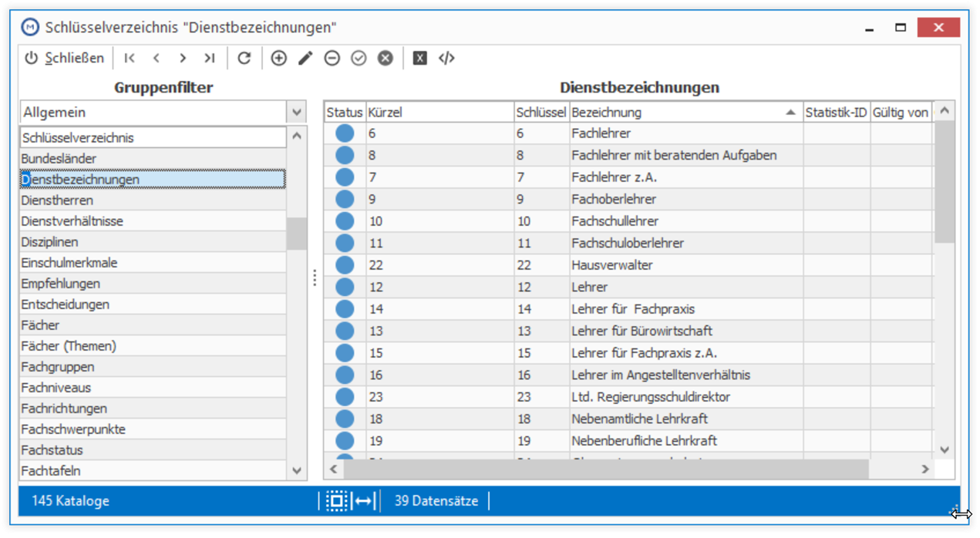Screen dimensions: 980x538
Task: Toggle status dot for Fachlehrer row
Action: 345,133
